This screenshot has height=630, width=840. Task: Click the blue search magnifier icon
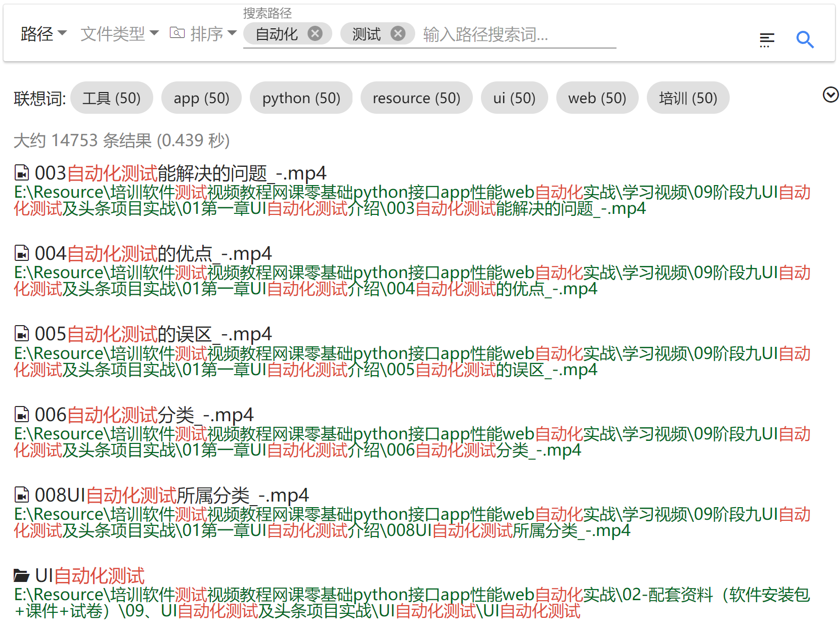(x=804, y=39)
